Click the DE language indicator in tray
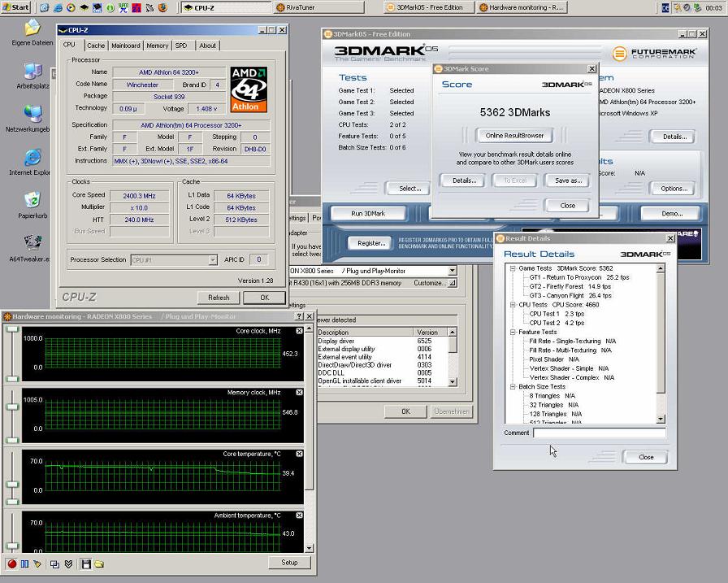 tap(665, 7)
